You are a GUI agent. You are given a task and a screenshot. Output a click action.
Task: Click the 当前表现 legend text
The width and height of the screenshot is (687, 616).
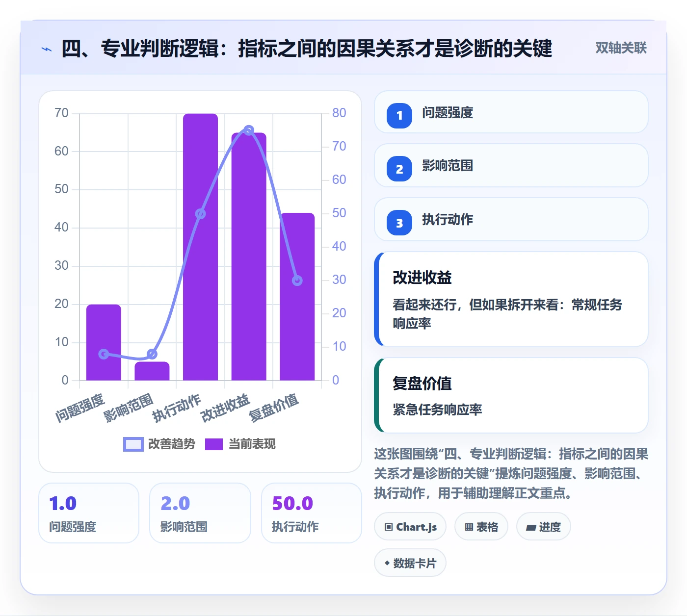pos(252,444)
